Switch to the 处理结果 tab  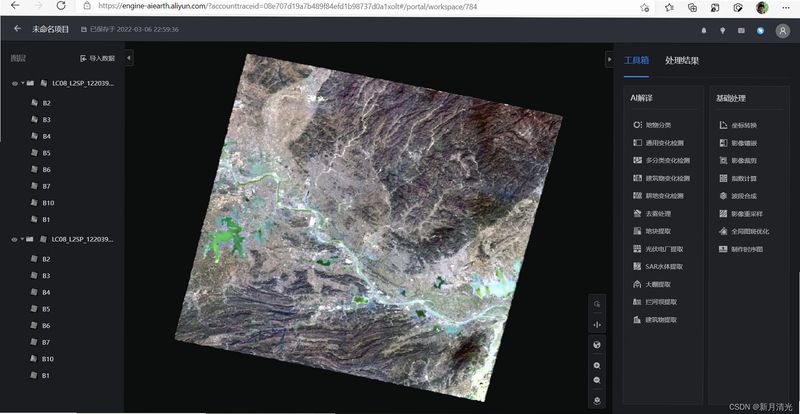(682, 61)
